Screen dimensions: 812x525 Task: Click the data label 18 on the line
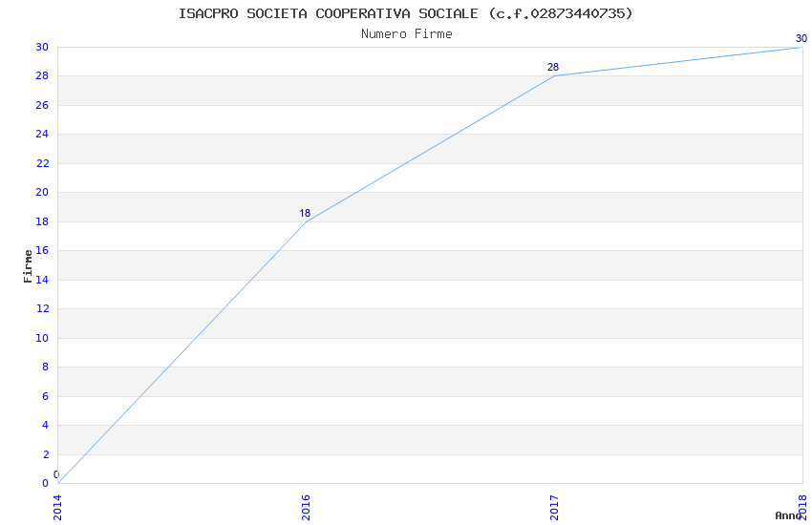pyautogui.click(x=305, y=213)
